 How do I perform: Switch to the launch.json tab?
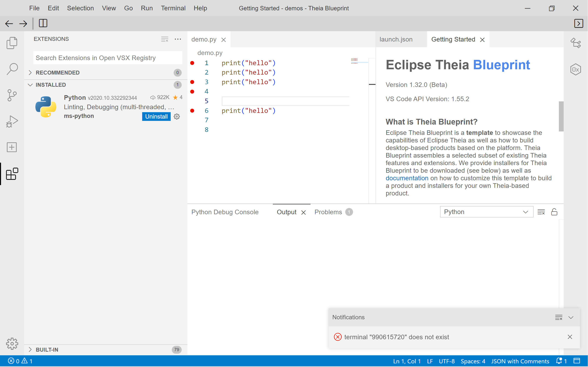(x=396, y=39)
